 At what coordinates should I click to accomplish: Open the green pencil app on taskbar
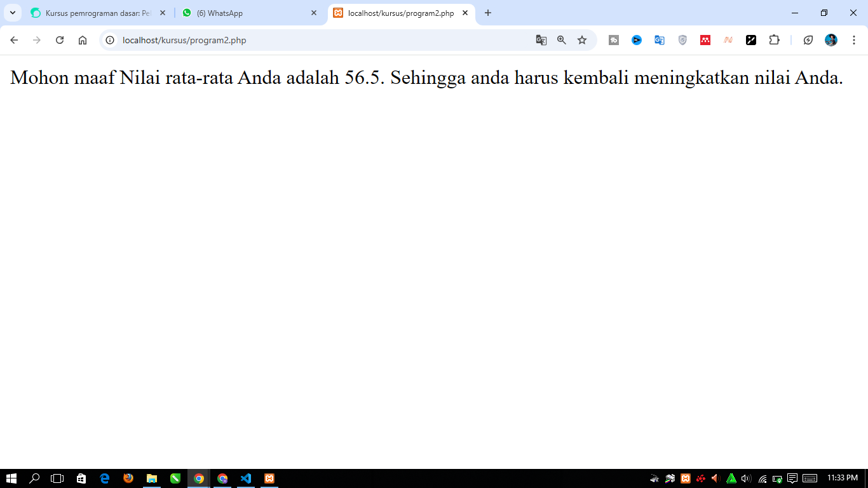point(175,478)
